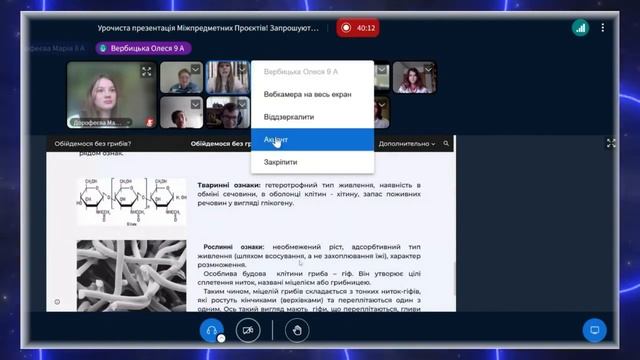Expand Дорофеєва Марія webcam to fullscreen
Image resolution: width=640 pixels, height=360 pixels.
(147, 71)
